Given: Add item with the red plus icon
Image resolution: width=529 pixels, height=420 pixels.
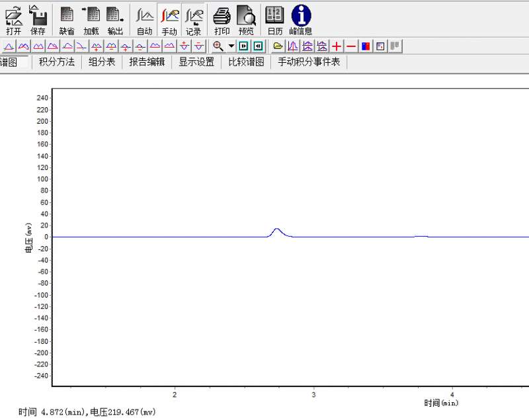Looking at the screenshot, I should tap(337, 46).
